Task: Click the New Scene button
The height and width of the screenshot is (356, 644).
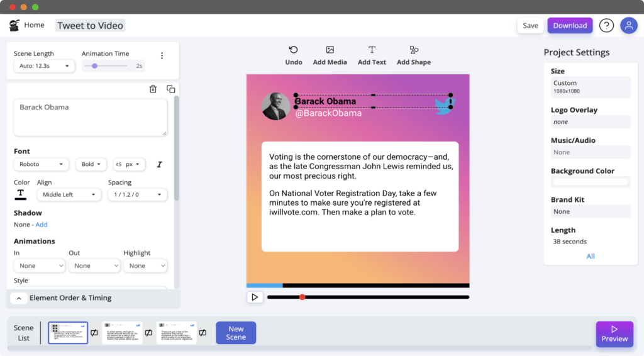Action: 236,333
